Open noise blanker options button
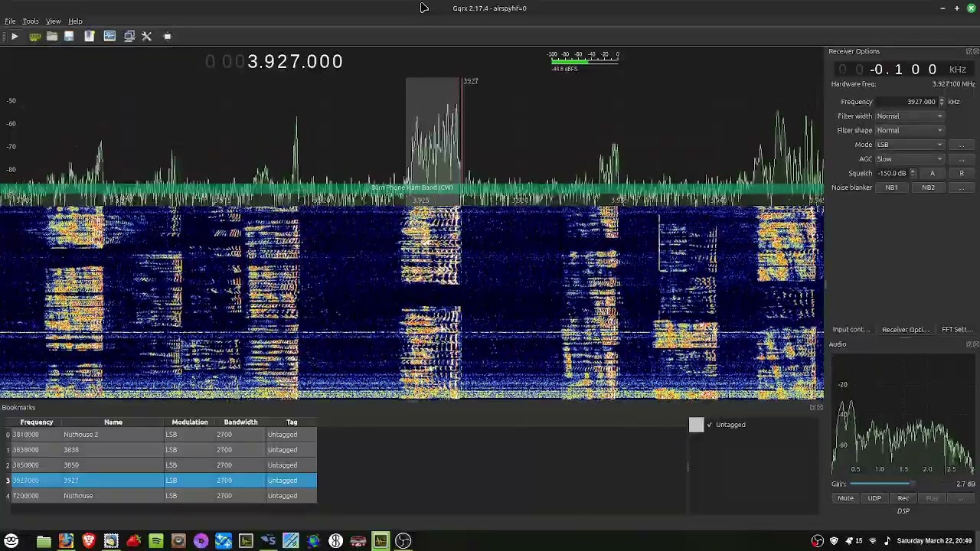This screenshot has width=980, height=551. (962, 187)
